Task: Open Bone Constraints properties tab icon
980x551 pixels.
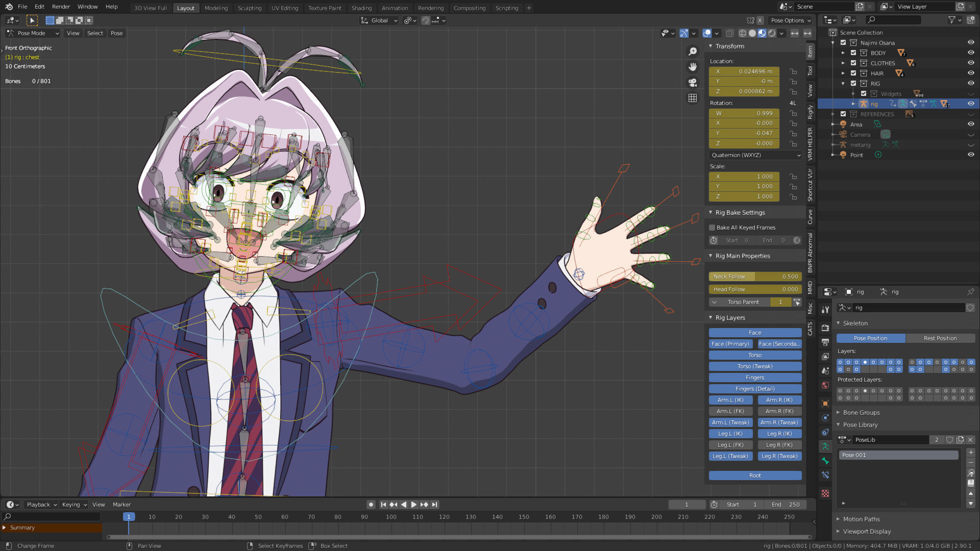Action: 825,475
